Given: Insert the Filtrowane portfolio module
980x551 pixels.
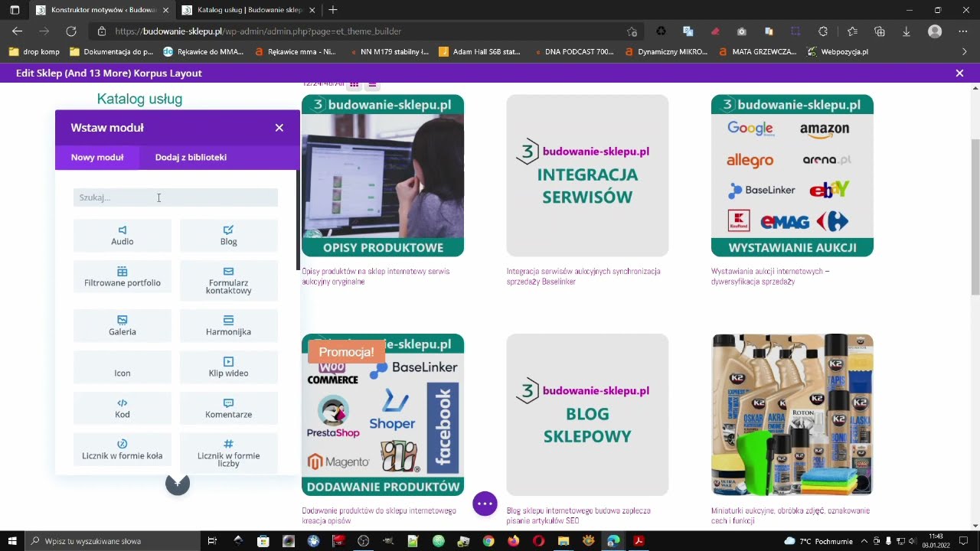Looking at the screenshot, I should tap(122, 277).
